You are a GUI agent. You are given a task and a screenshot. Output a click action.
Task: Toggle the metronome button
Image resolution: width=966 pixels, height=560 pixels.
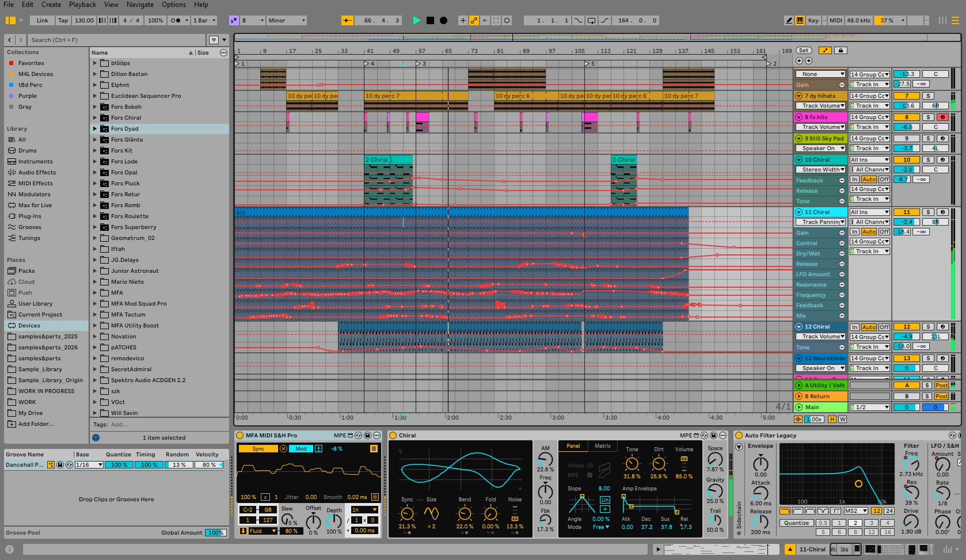pos(176,20)
